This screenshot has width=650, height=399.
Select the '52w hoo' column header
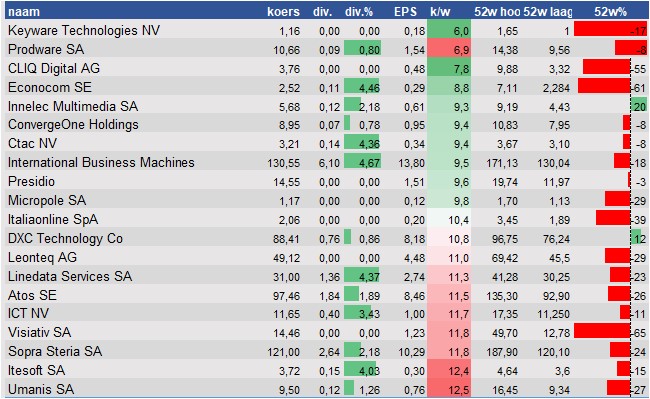497,12
